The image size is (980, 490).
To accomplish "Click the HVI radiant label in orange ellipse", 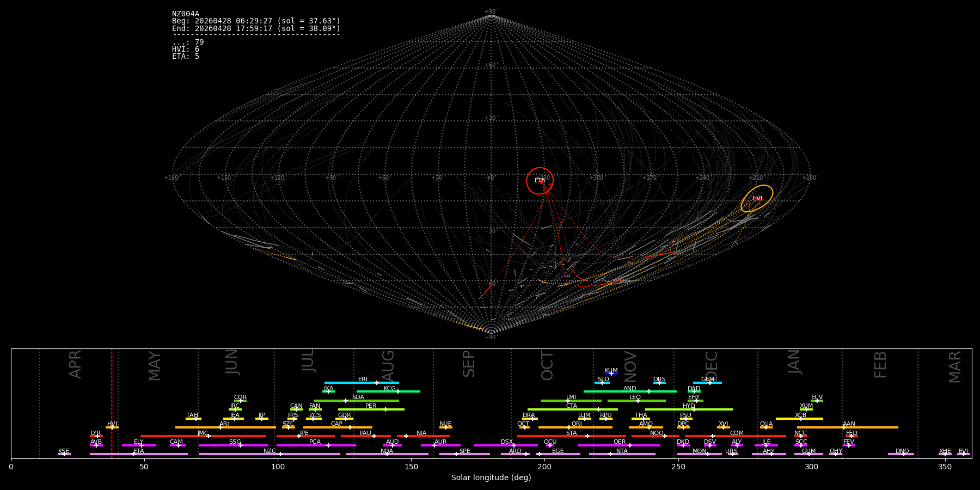I will point(757,199).
